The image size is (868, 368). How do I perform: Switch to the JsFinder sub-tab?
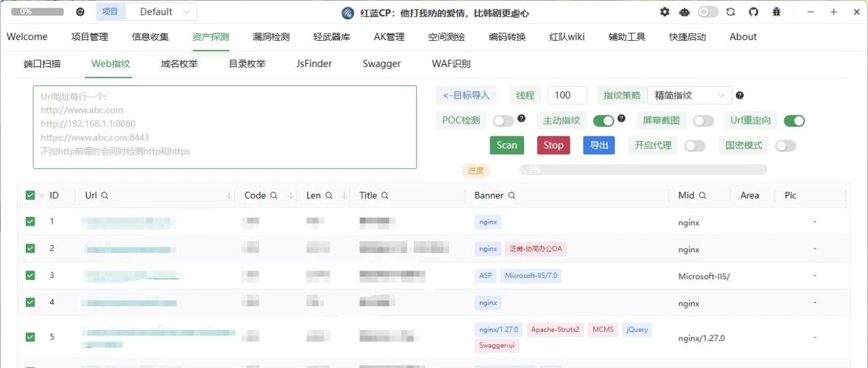(314, 64)
